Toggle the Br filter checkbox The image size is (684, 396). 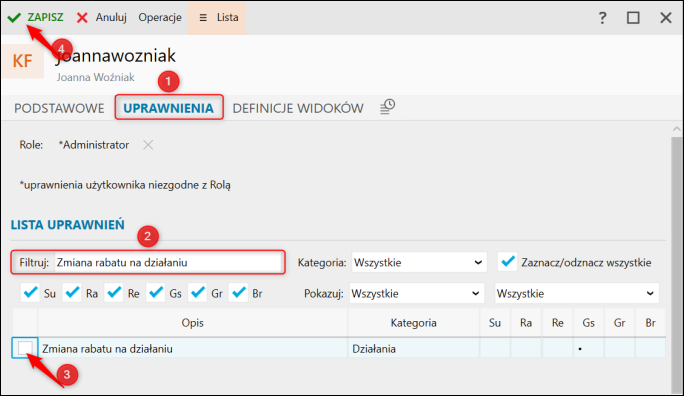(x=239, y=293)
